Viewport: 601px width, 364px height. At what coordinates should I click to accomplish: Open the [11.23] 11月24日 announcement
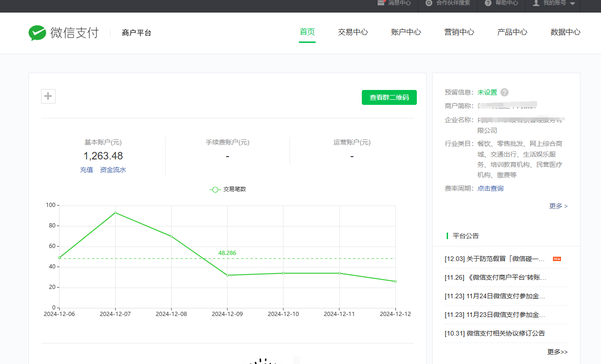tap(495, 296)
